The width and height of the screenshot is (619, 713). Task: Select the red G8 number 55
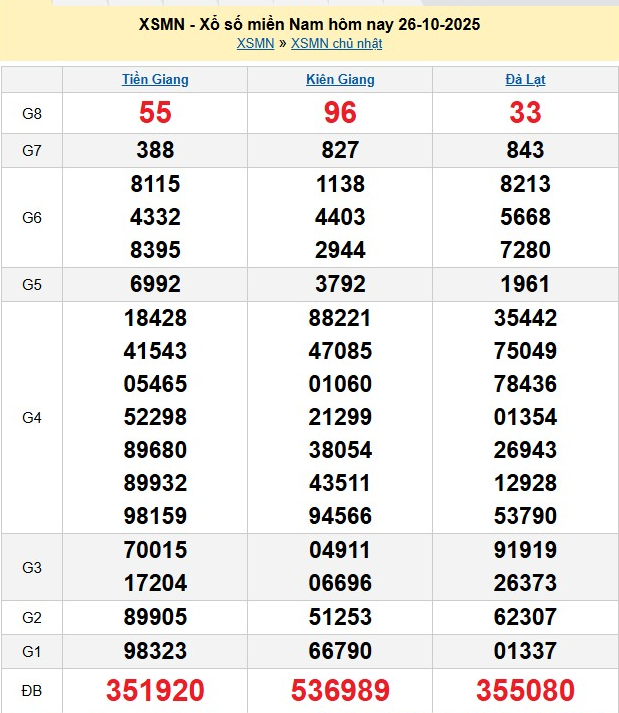[x=155, y=113]
